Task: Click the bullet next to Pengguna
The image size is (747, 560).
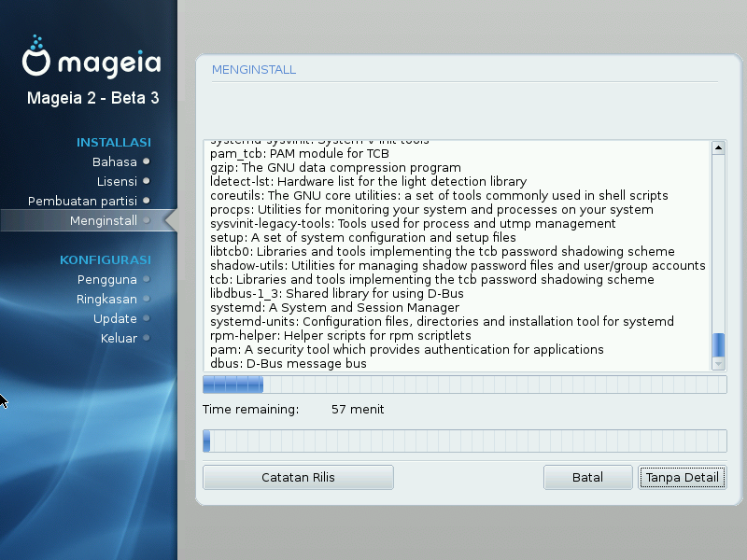Action: coord(147,279)
